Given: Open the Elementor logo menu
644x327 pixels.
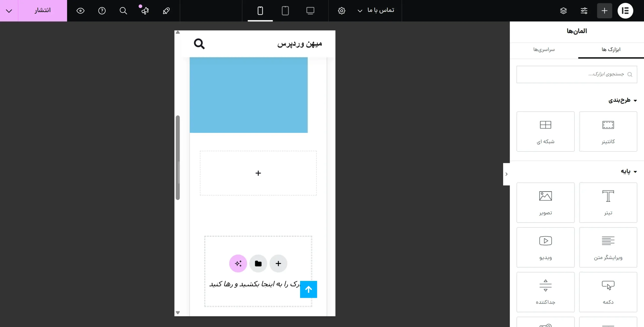Looking at the screenshot, I should [625, 11].
